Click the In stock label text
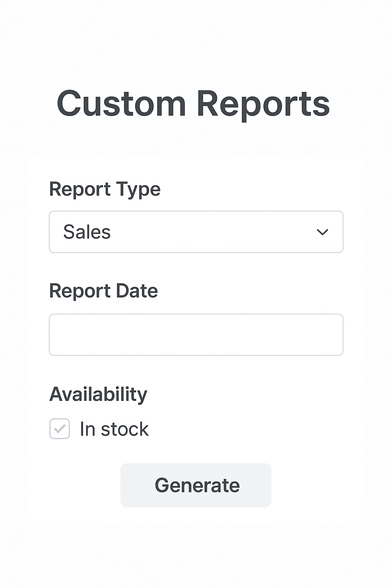 (114, 429)
